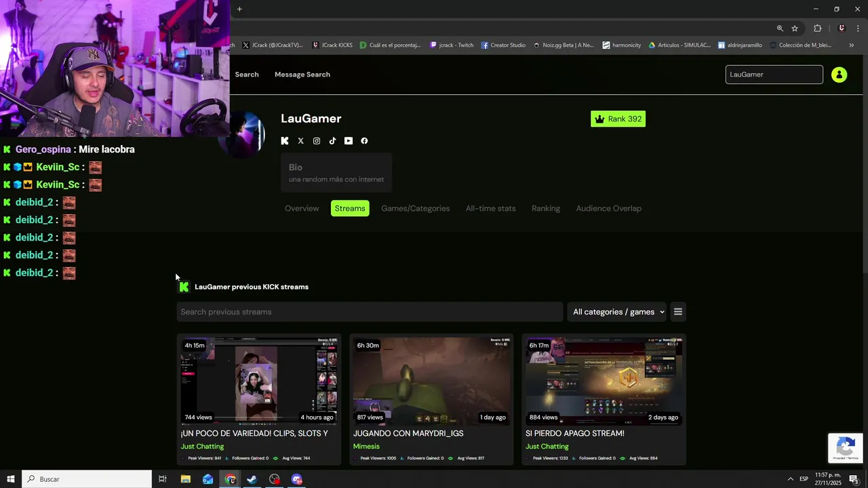Open the Outlook mail taskbar icon
Screen dimensions: 868x488
208,479
